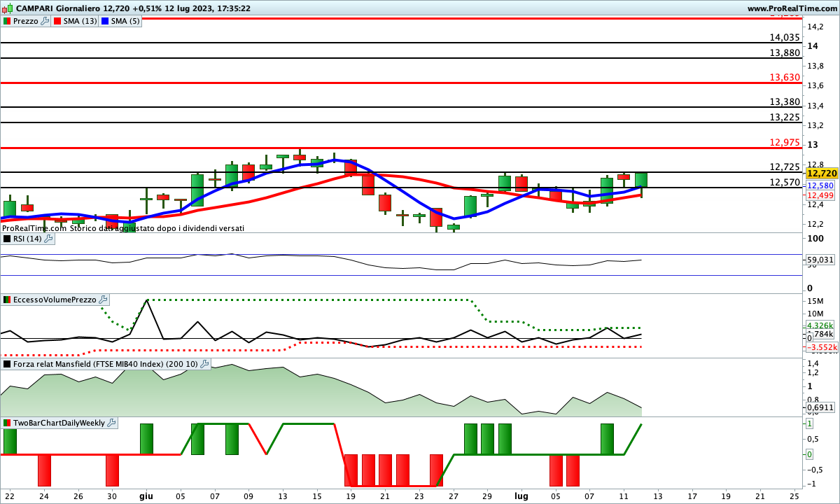This screenshot has width=840, height=504.
Task: Click the CAMPARI Giornaliero chart title
Action: [132, 8]
